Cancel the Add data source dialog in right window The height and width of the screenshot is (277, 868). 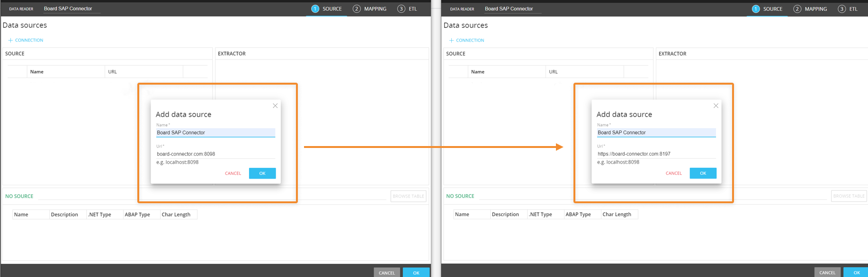pyautogui.click(x=674, y=173)
